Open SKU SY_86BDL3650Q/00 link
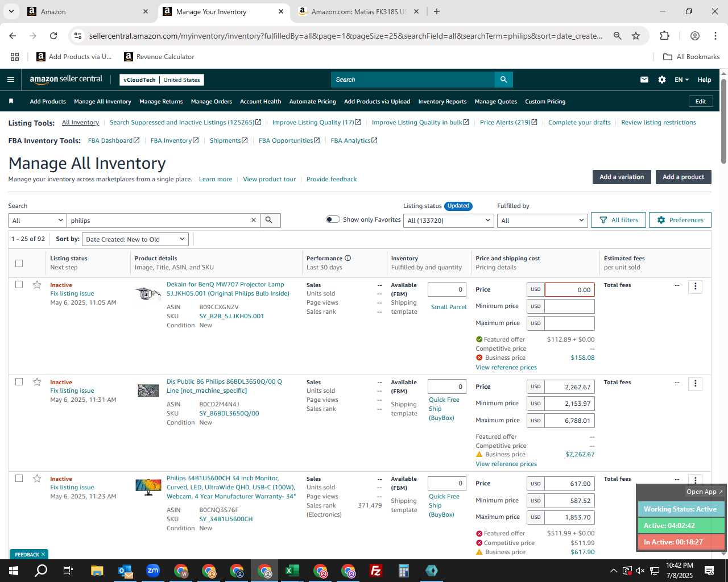The height and width of the screenshot is (582, 728). (229, 413)
